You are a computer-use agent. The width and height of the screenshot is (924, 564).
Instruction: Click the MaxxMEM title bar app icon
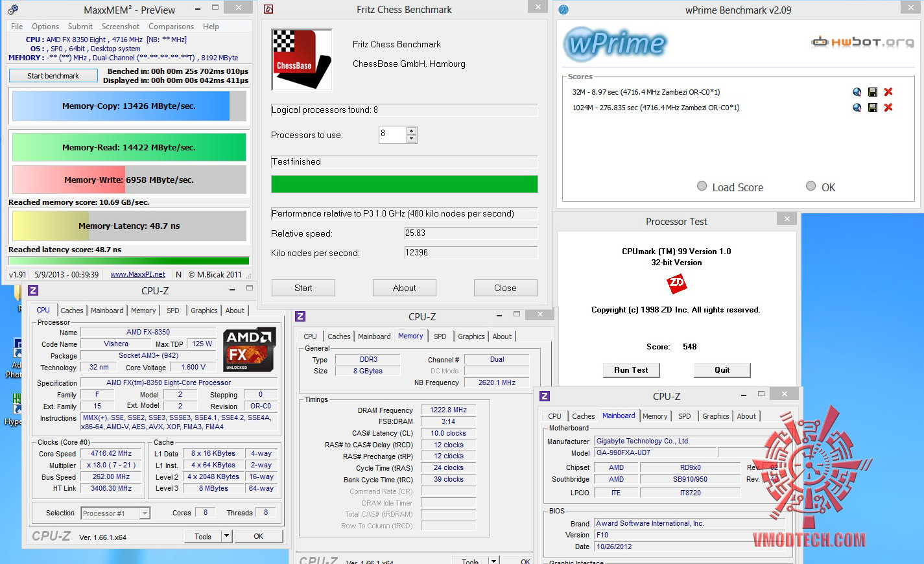click(x=13, y=10)
